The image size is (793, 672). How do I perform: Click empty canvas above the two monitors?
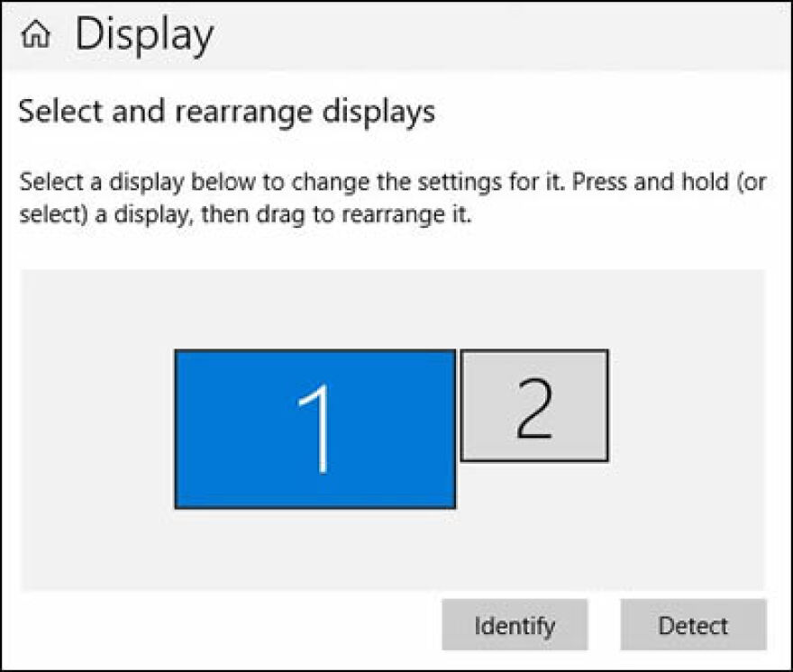click(392, 306)
